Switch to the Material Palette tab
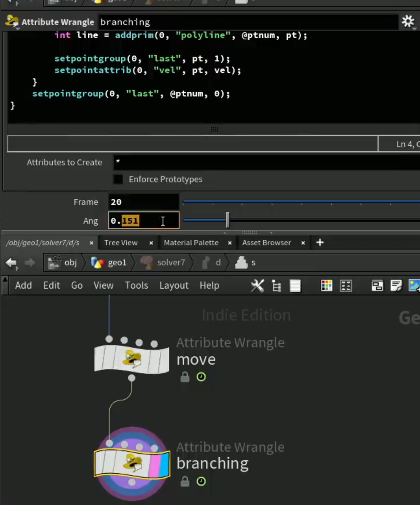This screenshot has width=420, height=505. (191, 243)
